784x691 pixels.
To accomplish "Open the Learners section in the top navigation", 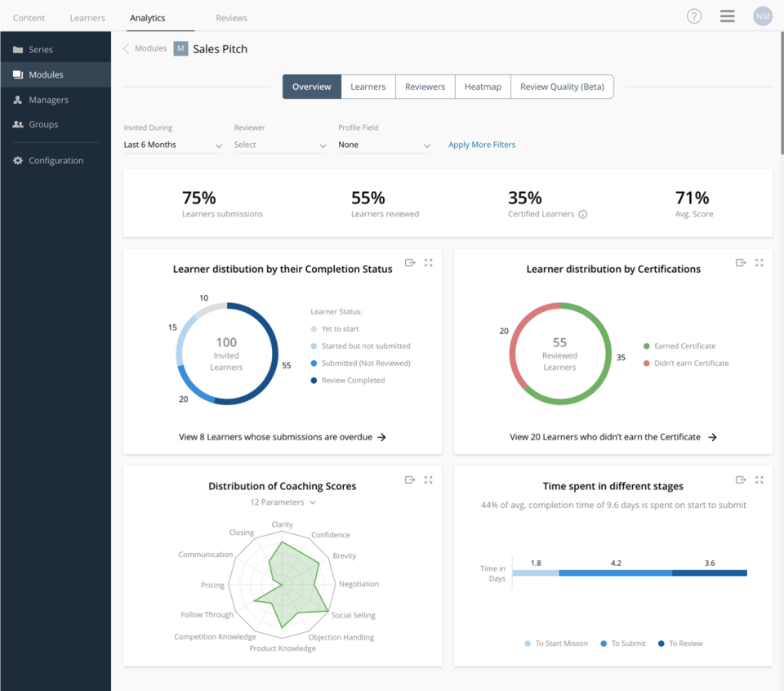I will [87, 17].
